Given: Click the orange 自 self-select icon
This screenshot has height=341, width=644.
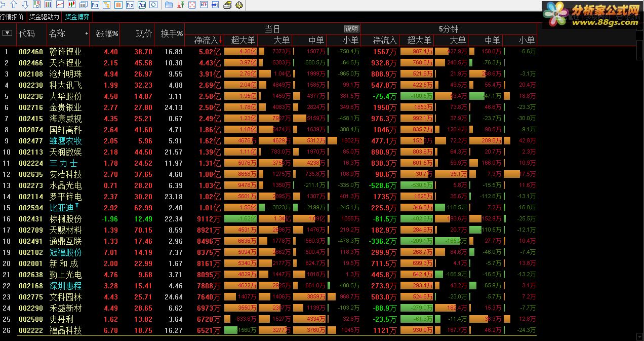Looking at the screenshot, I should tap(118, 5).
